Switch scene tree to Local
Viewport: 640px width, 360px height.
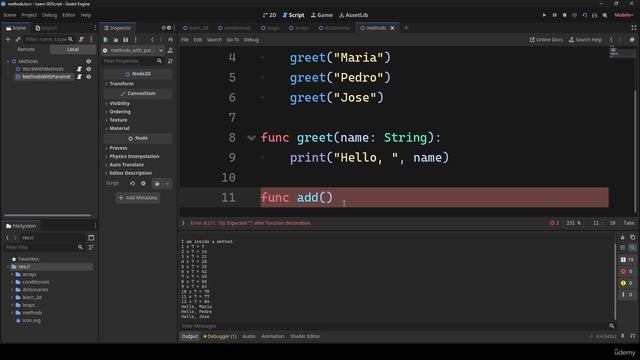coord(73,49)
